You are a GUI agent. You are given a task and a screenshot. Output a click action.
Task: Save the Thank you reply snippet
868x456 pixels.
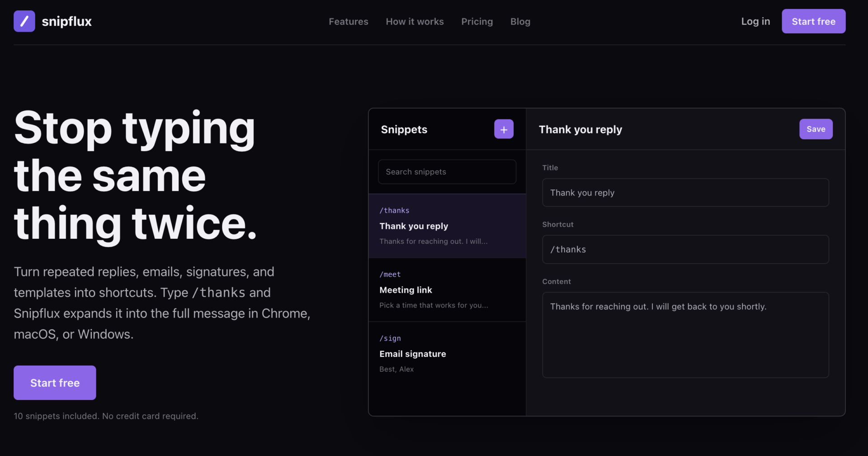point(816,129)
